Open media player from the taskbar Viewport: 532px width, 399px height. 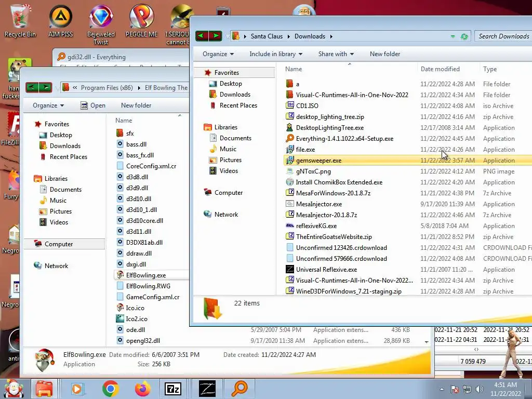click(77, 389)
